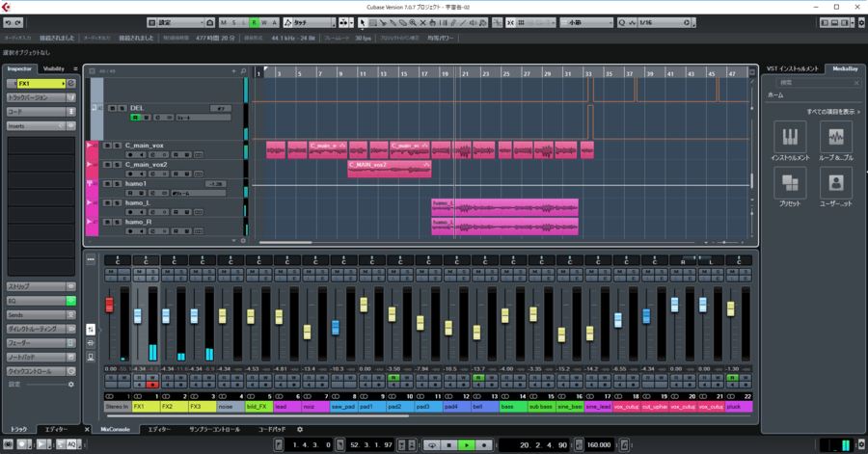This screenshot has height=454, width=868.
Task: Open the MediaBay tab
Action: (845, 68)
